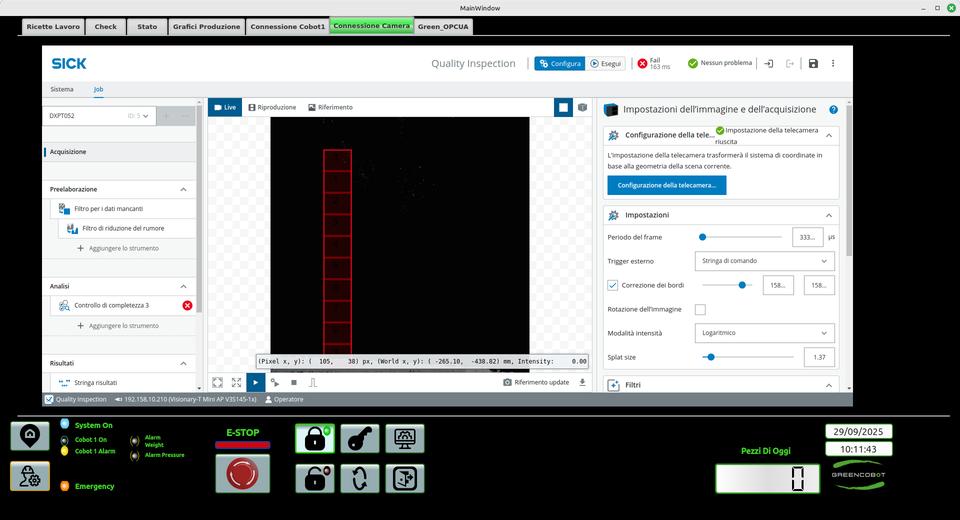Image resolution: width=960 pixels, height=520 pixels.
Task: Open the maintenance operator settings button
Action: (x=30, y=477)
